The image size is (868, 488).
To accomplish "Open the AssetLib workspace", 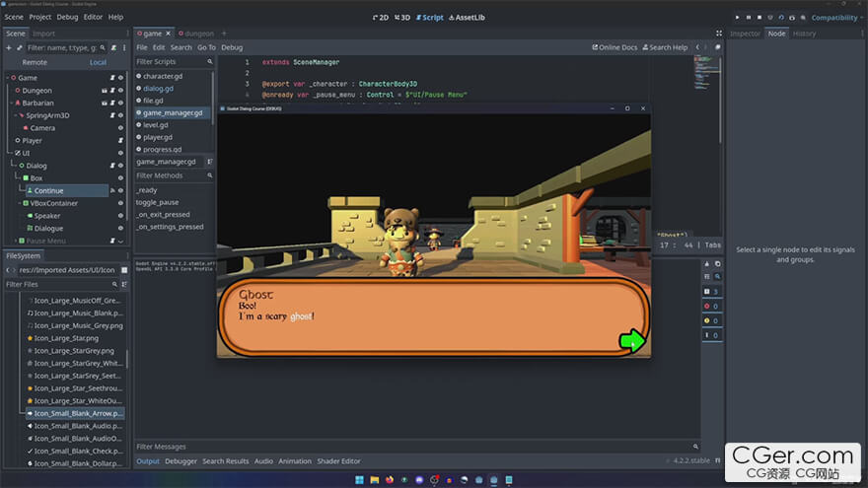I will coord(467,18).
